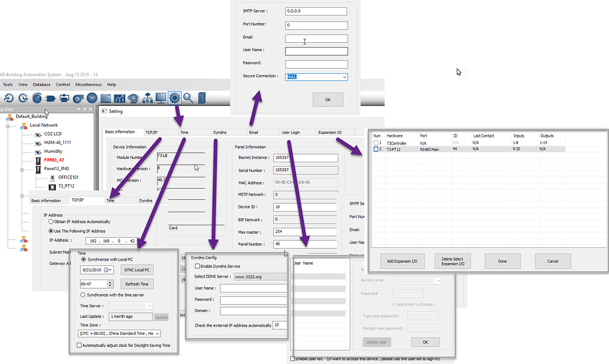The width and height of the screenshot is (609, 364).
Task: Click the monitor display toolbar icon
Action: [161, 98]
